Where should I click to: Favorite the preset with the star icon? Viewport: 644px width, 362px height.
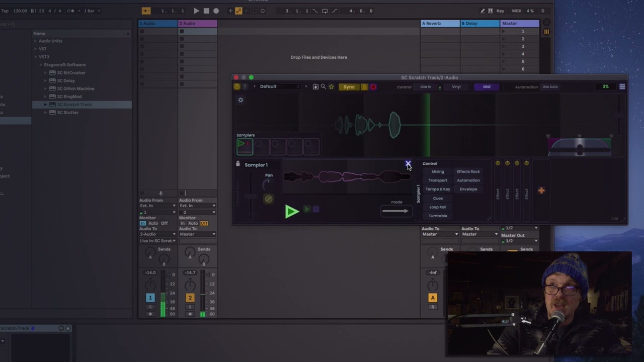coord(331,86)
